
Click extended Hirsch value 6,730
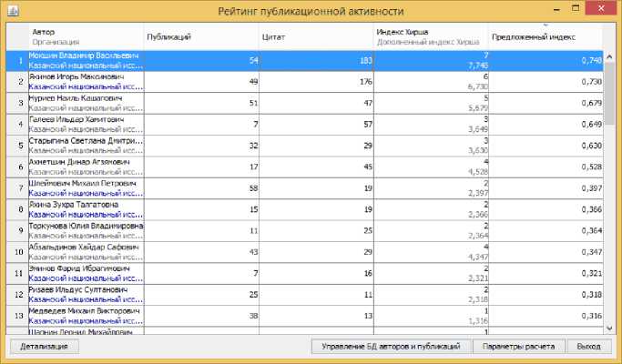478,86
